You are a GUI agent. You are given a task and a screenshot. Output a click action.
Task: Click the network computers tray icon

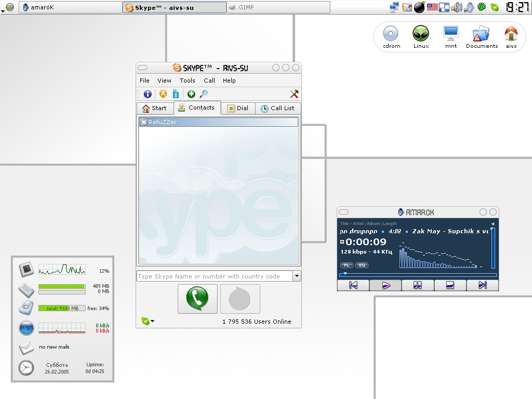click(394, 7)
